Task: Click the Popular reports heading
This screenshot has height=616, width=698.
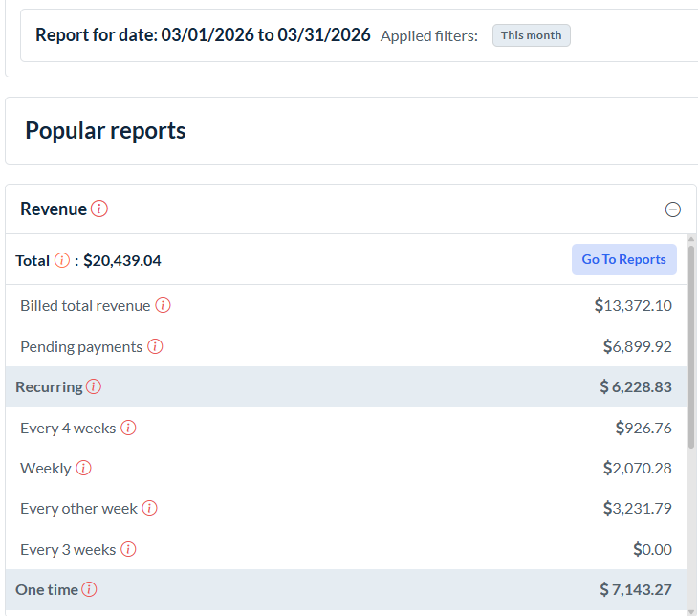Action: [105, 130]
